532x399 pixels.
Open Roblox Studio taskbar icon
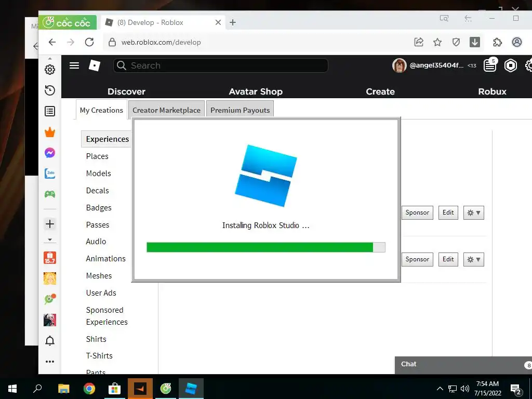tap(191, 389)
